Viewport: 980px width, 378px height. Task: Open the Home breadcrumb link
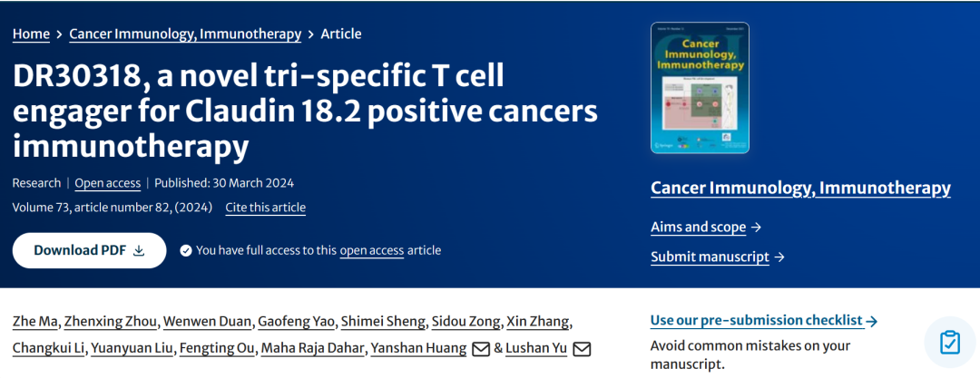click(31, 34)
